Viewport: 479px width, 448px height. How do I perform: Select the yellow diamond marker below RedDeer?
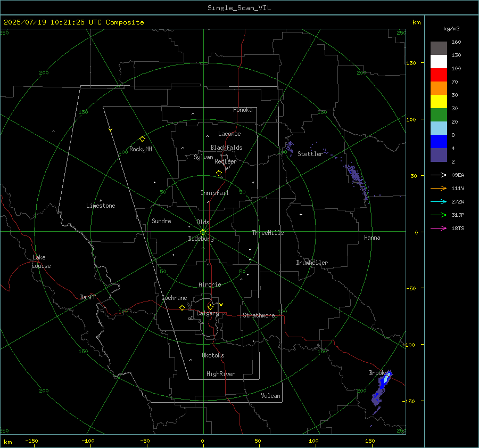point(219,173)
